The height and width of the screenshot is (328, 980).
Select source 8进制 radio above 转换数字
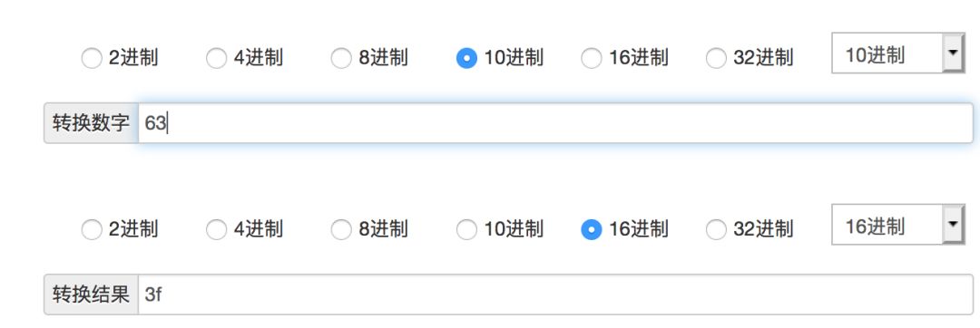pos(341,59)
